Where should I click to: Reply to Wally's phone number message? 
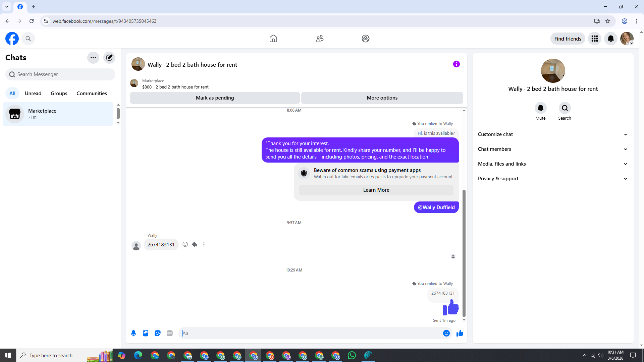195,244
